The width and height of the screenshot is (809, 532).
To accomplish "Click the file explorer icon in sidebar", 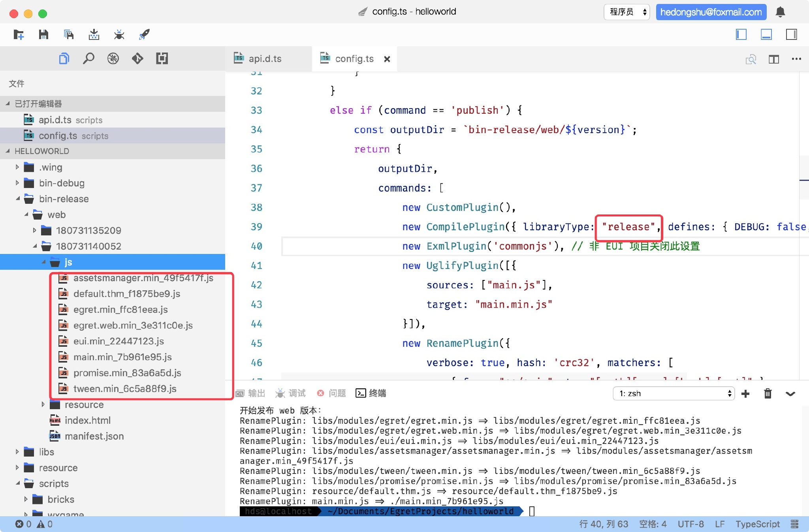I will point(64,59).
